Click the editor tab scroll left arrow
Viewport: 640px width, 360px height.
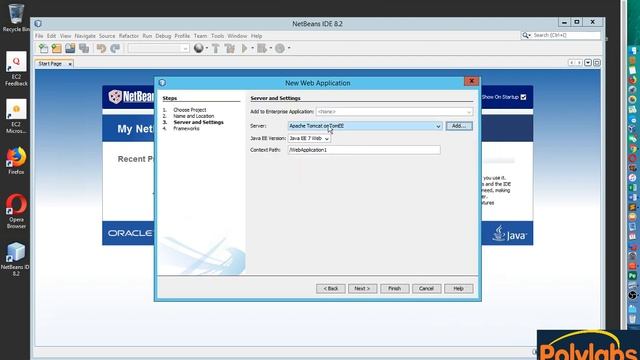pyautogui.click(x=572, y=63)
